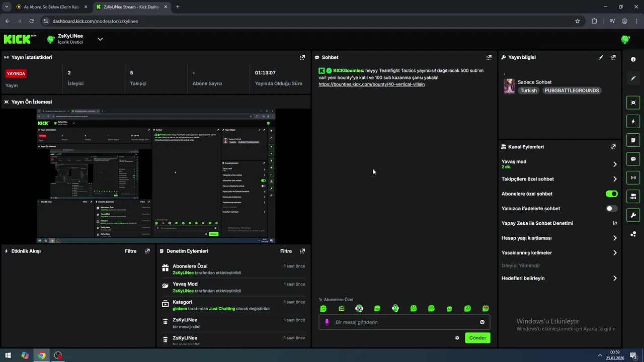This screenshot has height=362, width=644.
Task: Open Chrome extensions puzzle icon
Action: [594, 21]
